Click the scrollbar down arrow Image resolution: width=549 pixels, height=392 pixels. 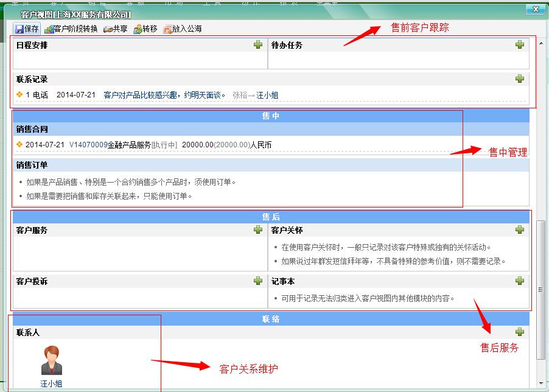point(541,383)
